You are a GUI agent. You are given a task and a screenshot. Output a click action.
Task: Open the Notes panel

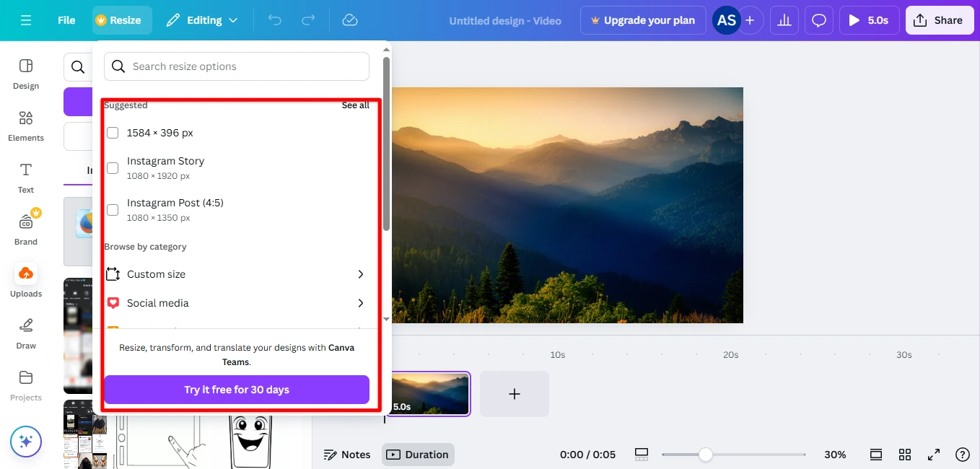(x=347, y=455)
